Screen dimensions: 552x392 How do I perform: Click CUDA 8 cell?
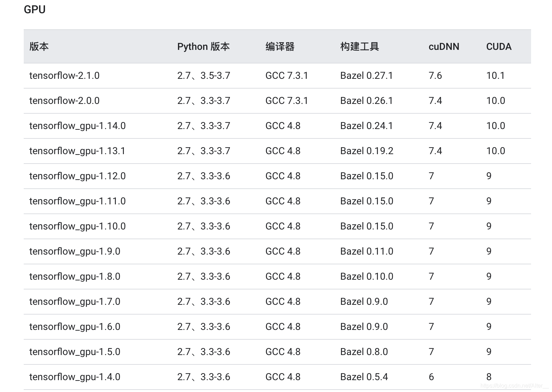[489, 377]
